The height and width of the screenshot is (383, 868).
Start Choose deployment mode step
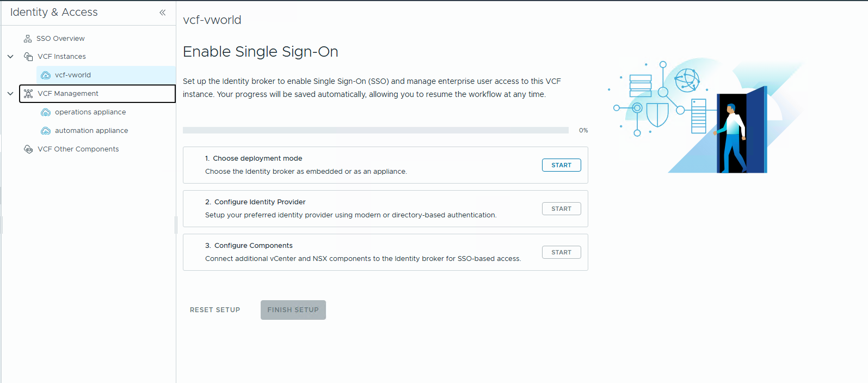(561, 165)
